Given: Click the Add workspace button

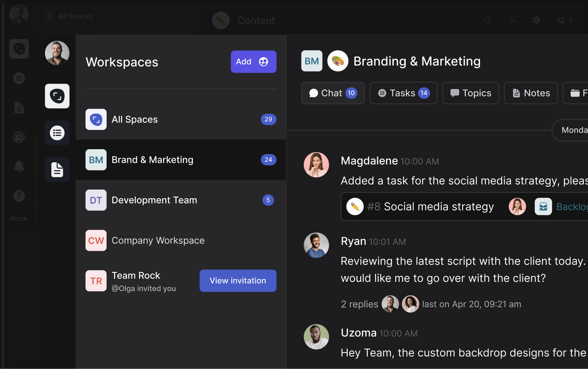Looking at the screenshot, I should coord(253,61).
